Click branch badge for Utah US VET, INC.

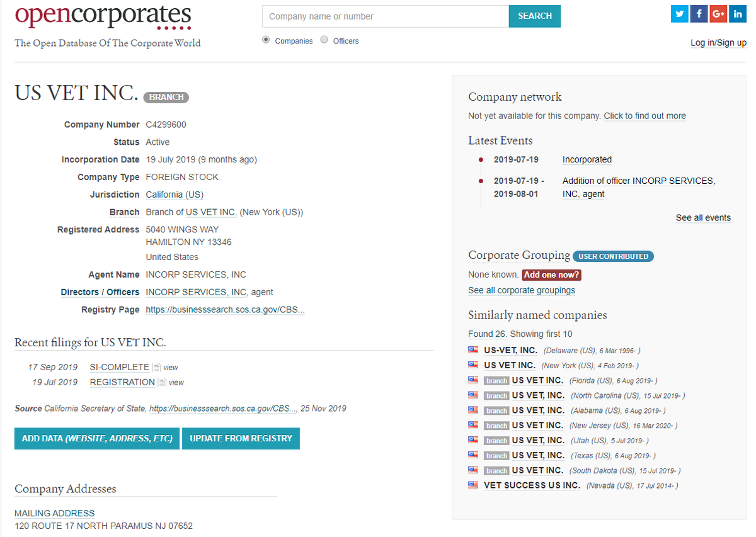click(x=496, y=441)
